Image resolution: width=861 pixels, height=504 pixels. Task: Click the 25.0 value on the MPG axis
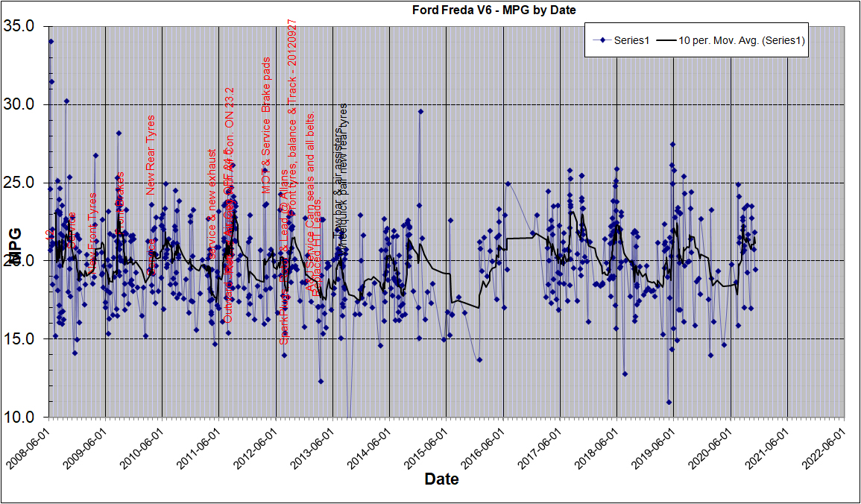(20, 182)
